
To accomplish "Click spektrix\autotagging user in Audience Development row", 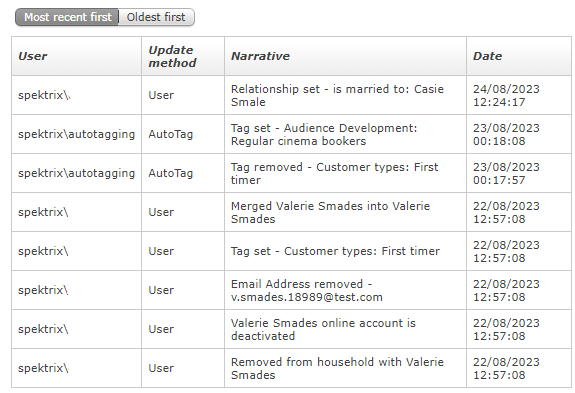I will pyautogui.click(x=76, y=134).
